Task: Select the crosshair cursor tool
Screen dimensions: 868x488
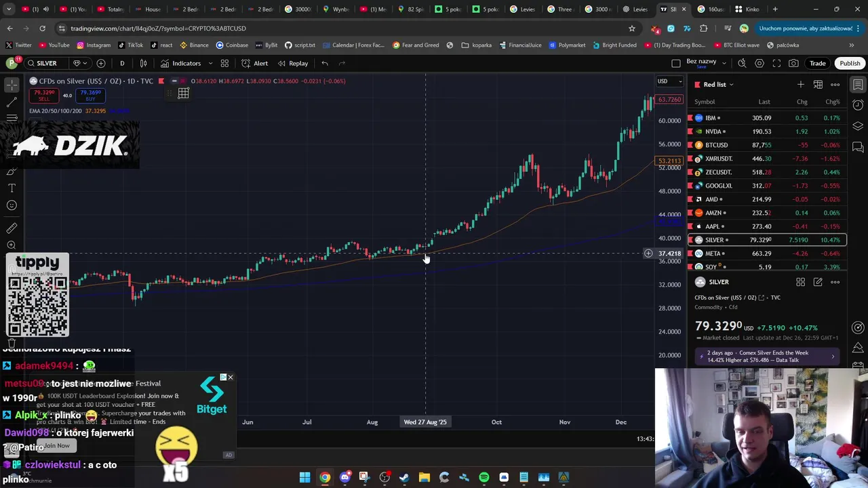Action: pyautogui.click(x=12, y=85)
